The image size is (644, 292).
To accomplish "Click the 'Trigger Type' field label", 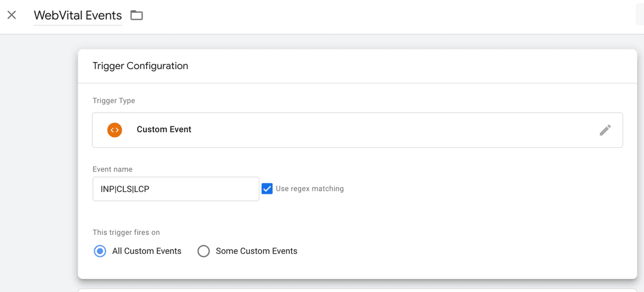I will 114,101.
